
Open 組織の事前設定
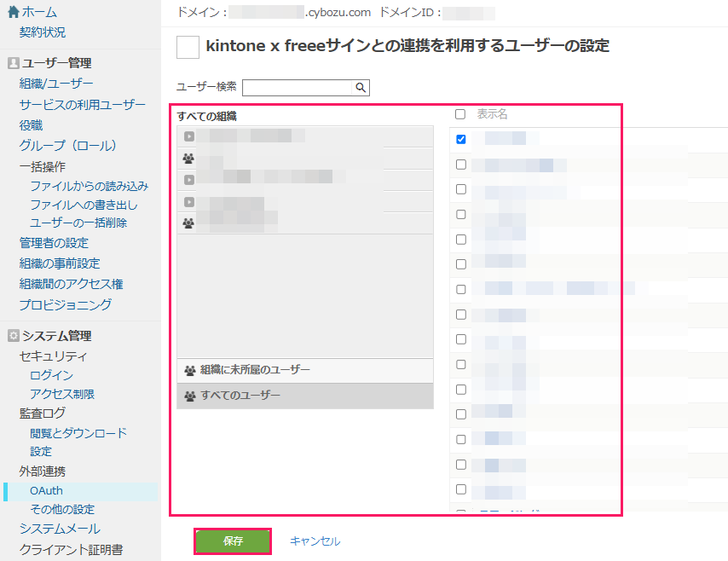(60, 263)
